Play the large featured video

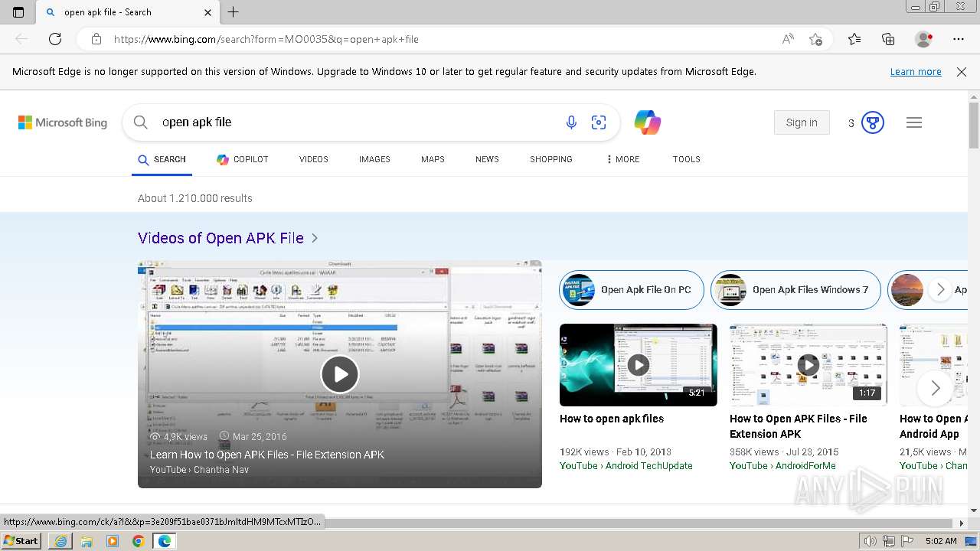point(340,374)
